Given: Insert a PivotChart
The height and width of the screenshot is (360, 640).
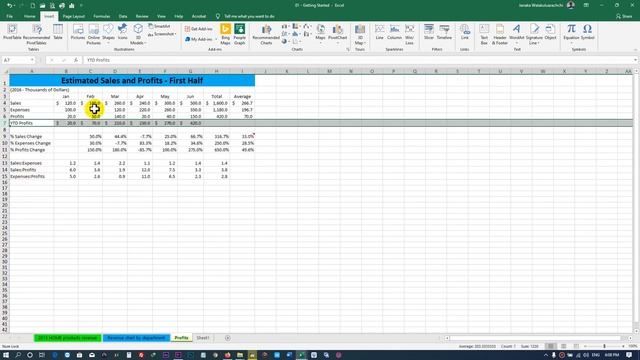Looking at the screenshot, I should point(338,33).
